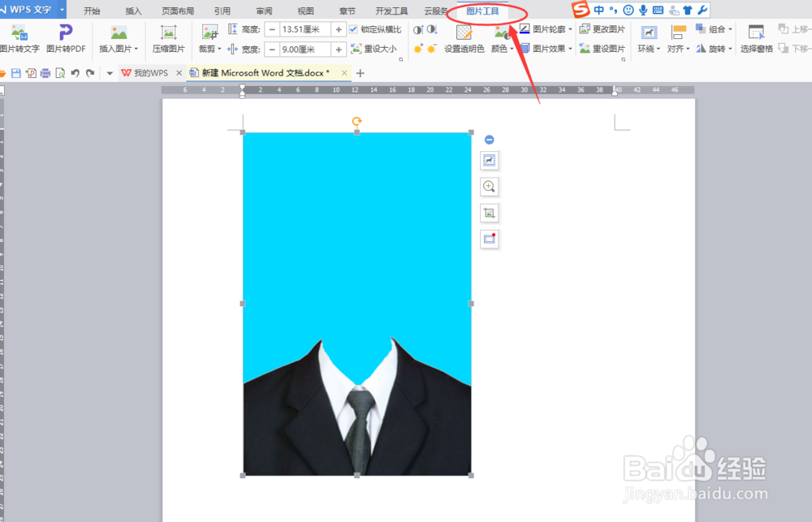Open the 颜色 dropdown
The image size is (812, 522).
click(502, 49)
